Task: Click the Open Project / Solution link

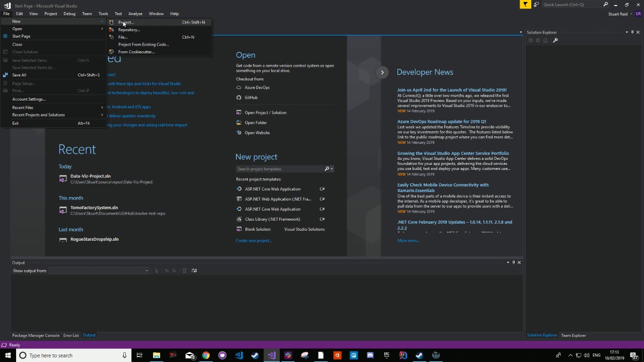Action: tap(266, 113)
